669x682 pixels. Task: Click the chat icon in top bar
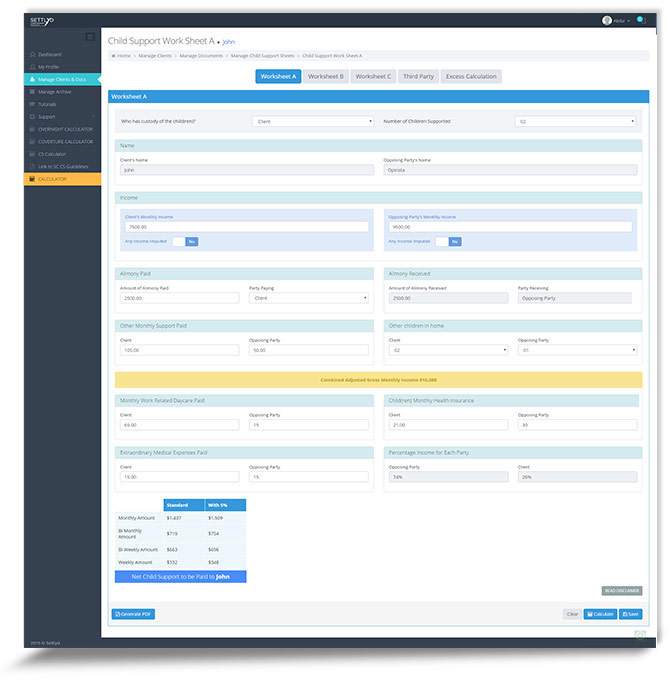pos(641,20)
